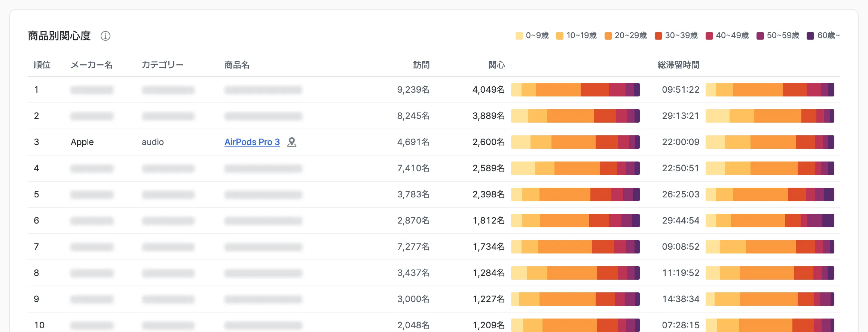
Task: Click the 順位 column header
Action: pyautogui.click(x=42, y=65)
